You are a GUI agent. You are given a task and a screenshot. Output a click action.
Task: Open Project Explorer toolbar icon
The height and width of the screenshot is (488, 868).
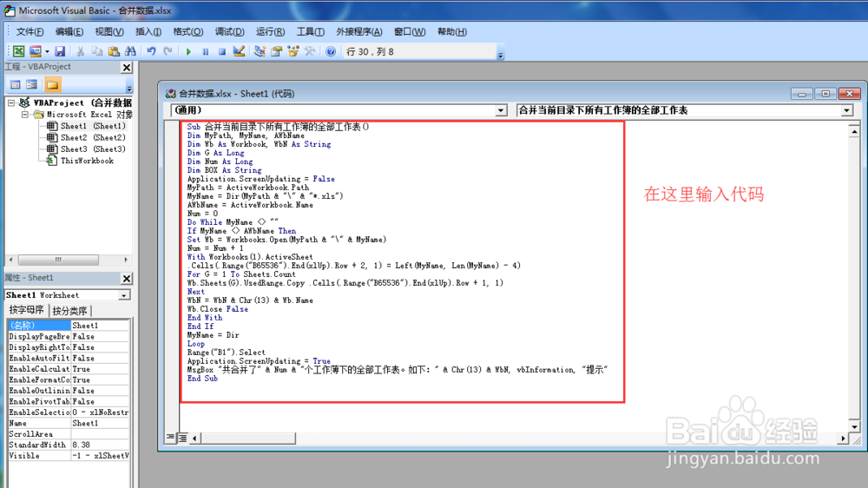click(x=260, y=51)
